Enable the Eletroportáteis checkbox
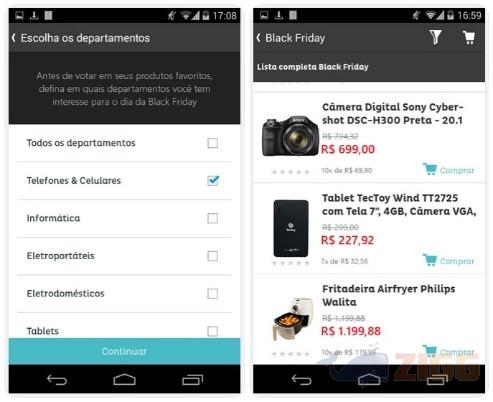 [213, 256]
